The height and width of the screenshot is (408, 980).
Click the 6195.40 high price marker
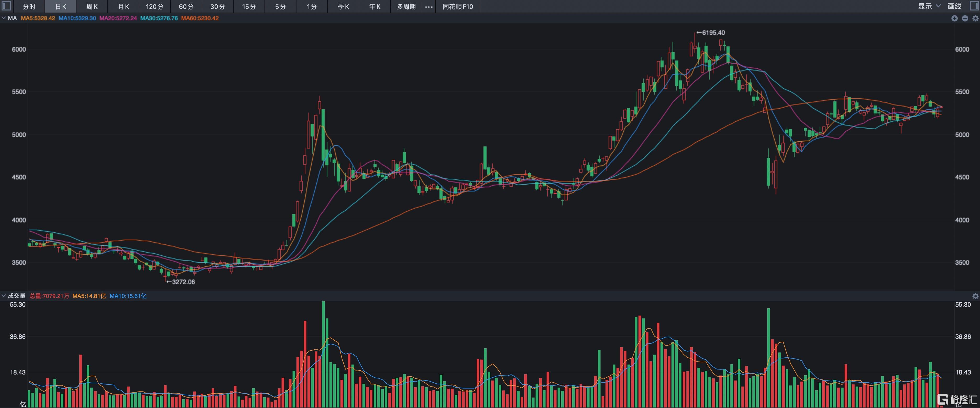pyautogui.click(x=711, y=33)
